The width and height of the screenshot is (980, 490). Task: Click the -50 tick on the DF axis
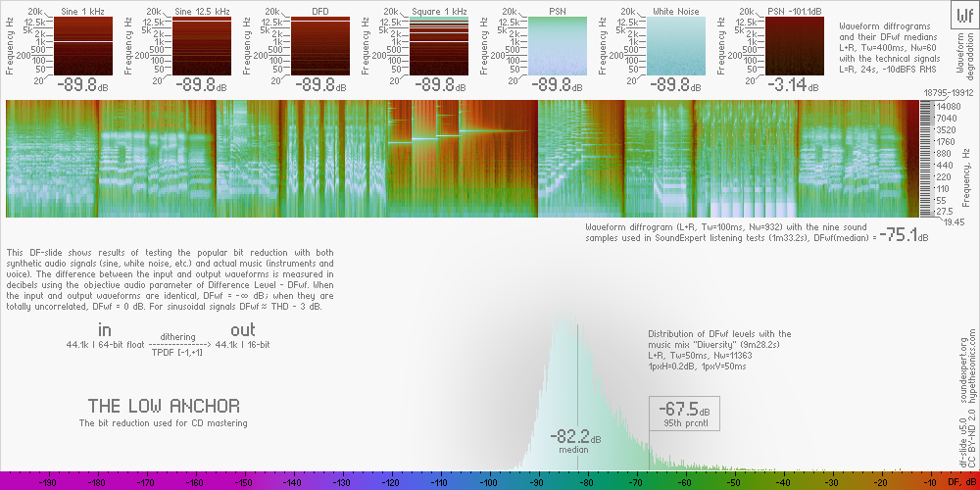pos(735,483)
